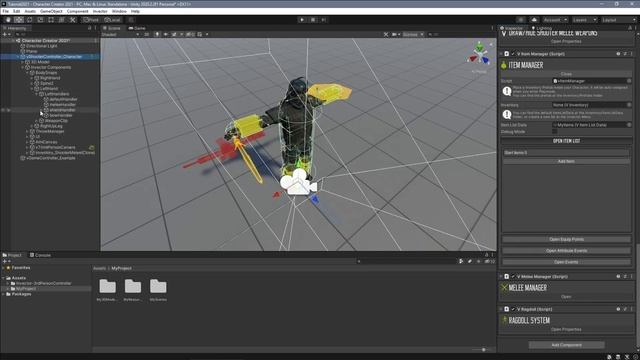
Task: Click scene component tools cross icon
Action: coord(386,34)
